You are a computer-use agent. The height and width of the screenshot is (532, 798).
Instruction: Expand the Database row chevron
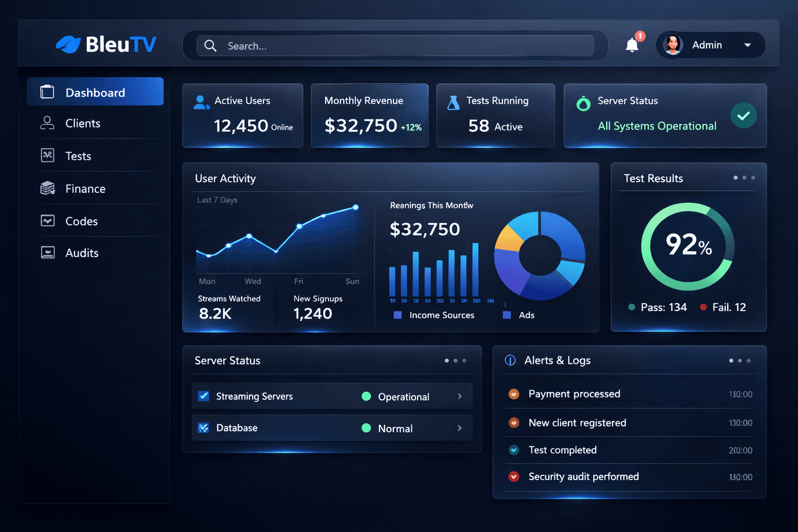click(x=460, y=428)
